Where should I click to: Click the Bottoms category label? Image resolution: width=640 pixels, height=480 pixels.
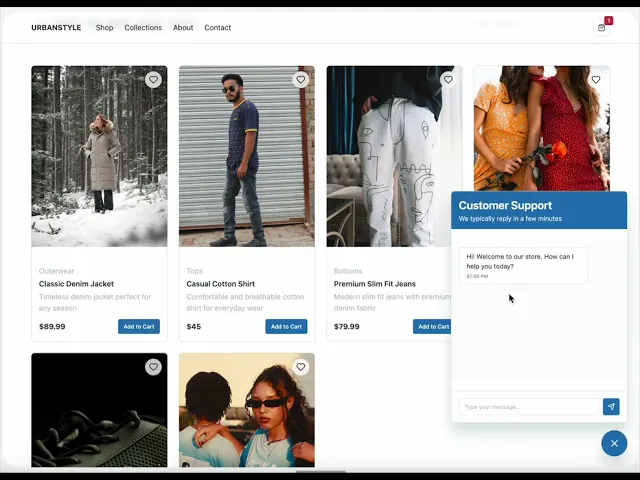[348, 271]
